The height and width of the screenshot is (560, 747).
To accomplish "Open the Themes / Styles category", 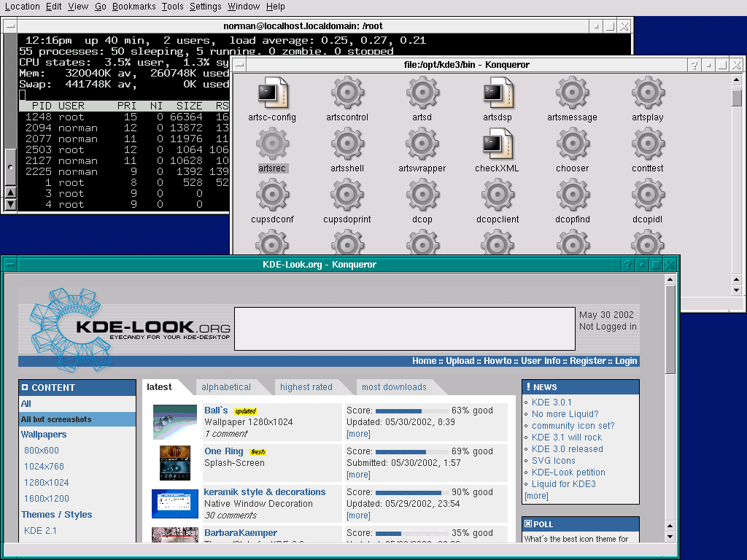I will (x=57, y=515).
